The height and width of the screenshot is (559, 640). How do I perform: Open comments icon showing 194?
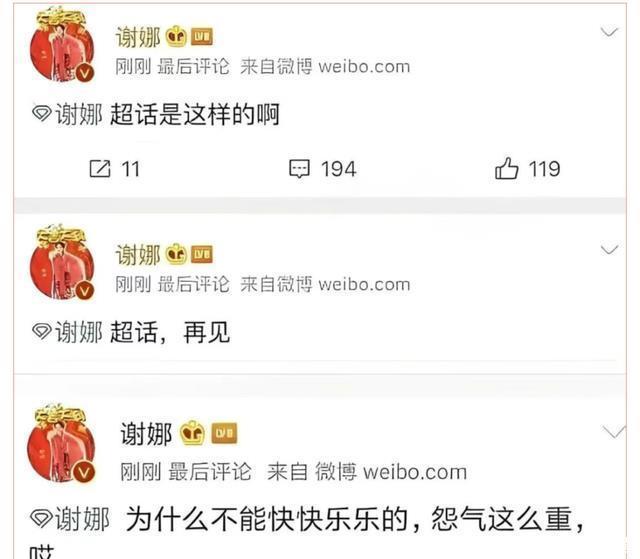click(300, 169)
